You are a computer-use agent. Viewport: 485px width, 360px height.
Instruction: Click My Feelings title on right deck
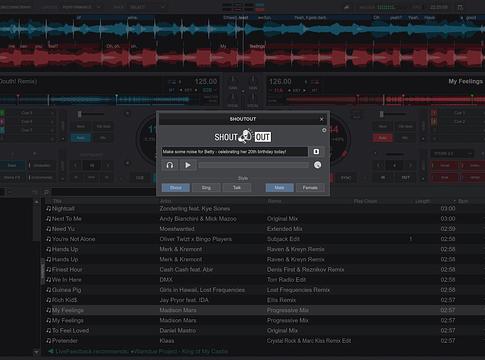coord(465,81)
